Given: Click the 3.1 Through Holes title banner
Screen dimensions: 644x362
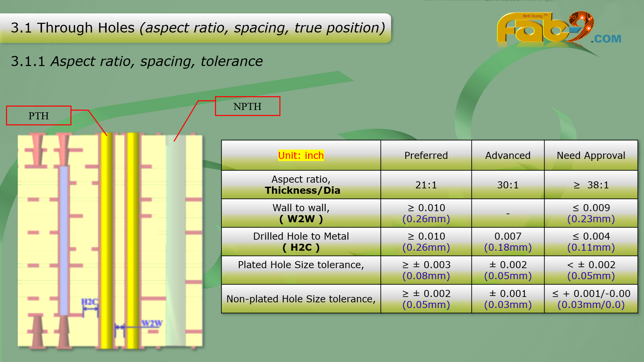Looking at the screenshot, I should click(x=198, y=28).
